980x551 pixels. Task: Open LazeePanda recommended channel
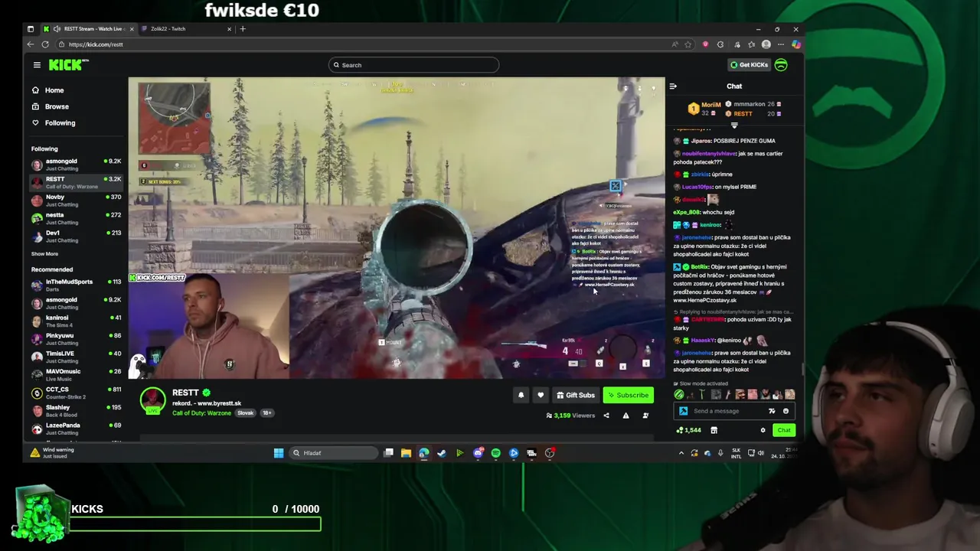click(x=76, y=429)
